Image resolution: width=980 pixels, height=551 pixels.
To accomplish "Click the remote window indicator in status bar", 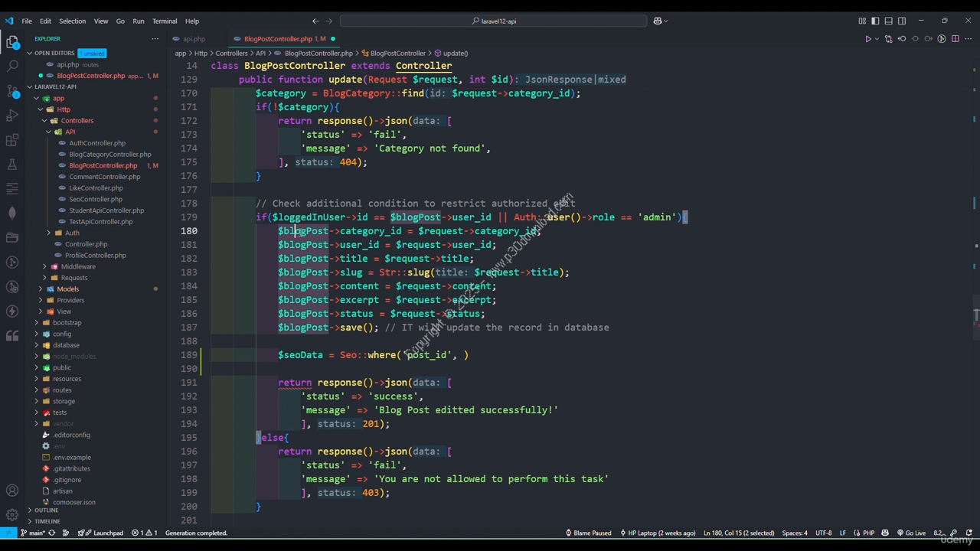I will [8, 533].
